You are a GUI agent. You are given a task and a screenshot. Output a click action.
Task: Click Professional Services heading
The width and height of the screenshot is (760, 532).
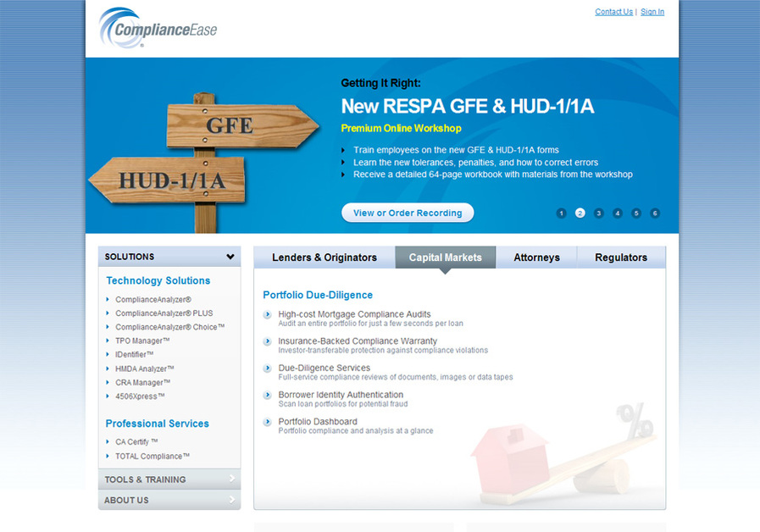tap(157, 424)
